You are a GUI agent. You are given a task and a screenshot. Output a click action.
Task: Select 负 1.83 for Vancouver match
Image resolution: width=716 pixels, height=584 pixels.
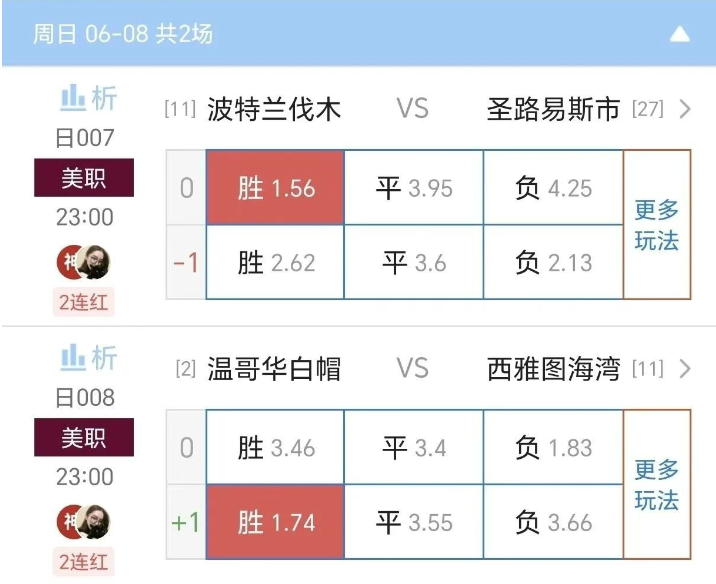(553, 447)
